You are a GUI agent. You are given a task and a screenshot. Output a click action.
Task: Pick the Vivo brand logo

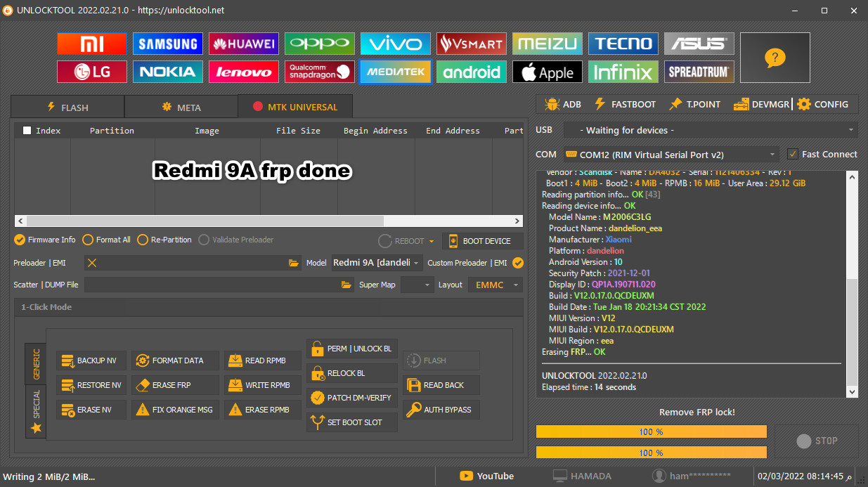[x=396, y=44]
